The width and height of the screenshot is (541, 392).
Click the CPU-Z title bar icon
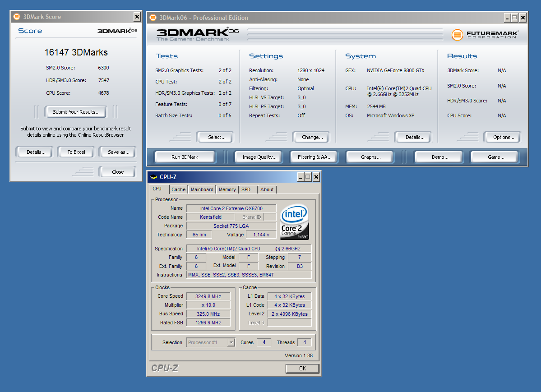tap(153, 177)
